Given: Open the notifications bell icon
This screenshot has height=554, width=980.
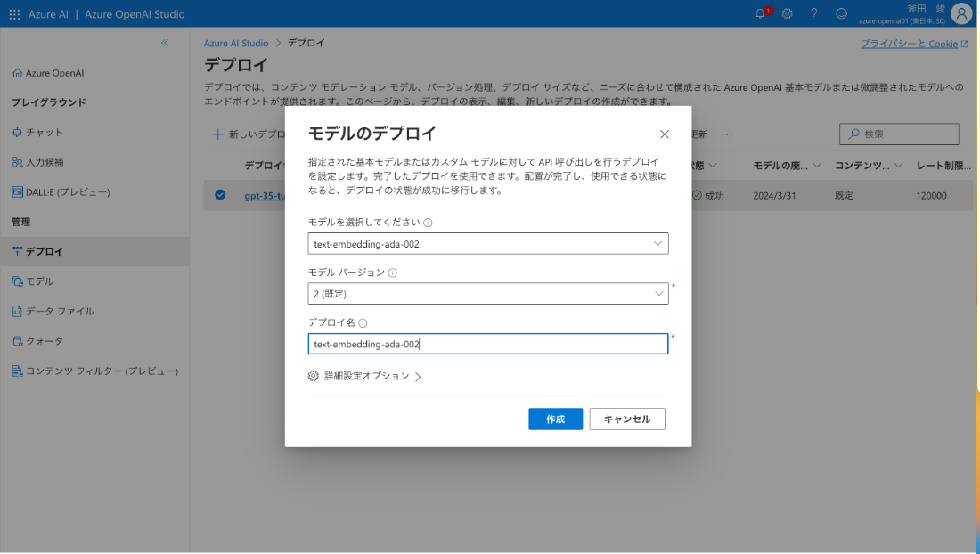Looking at the screenshot, I should [761, 13].
